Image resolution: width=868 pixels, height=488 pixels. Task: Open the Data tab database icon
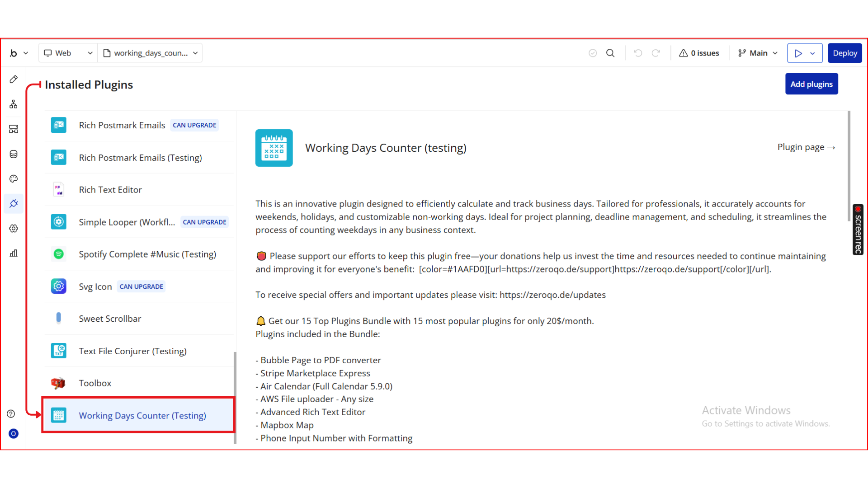(14, 154)
